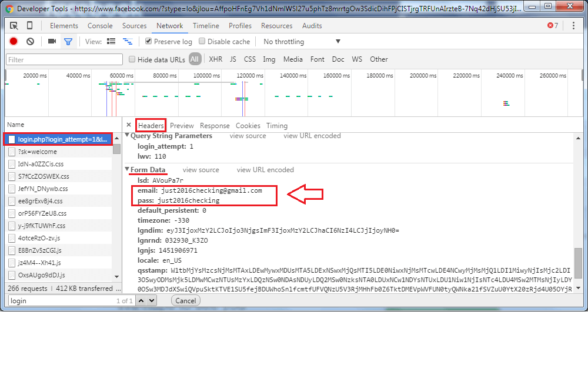Select S7fCcZOSWEX.css request
Viewport: 588px width, 372px height.
tap(58, 176)
